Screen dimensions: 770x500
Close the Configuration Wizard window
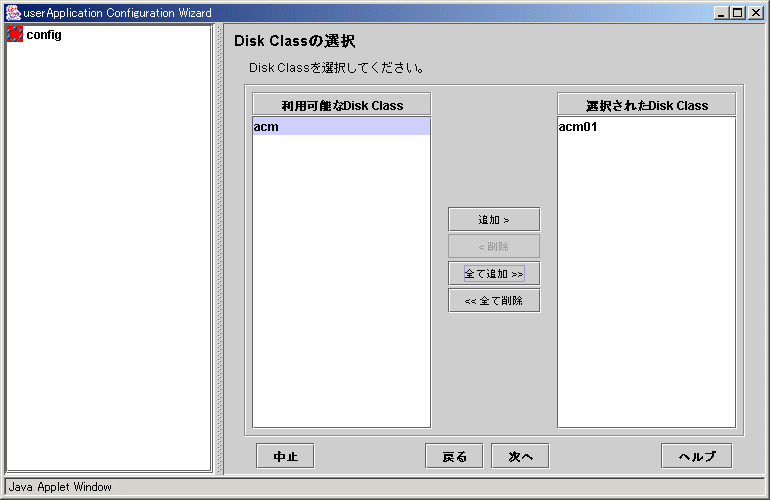click(x=755, y=13)
